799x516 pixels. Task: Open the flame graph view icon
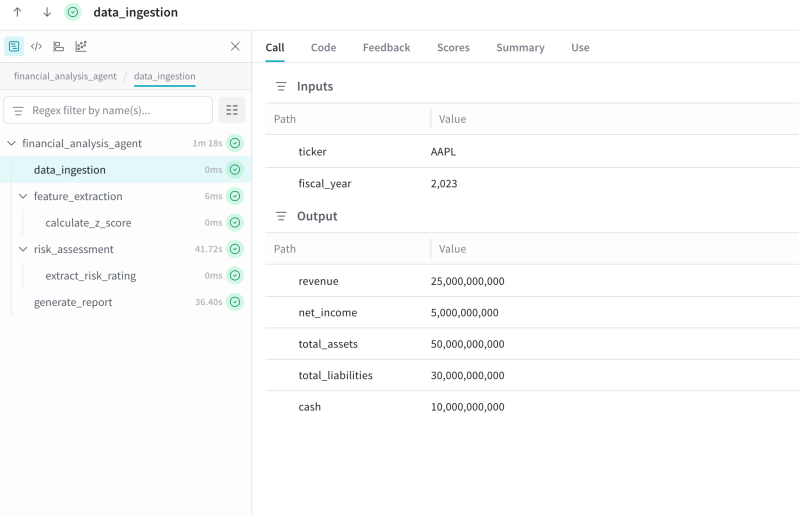59,46
